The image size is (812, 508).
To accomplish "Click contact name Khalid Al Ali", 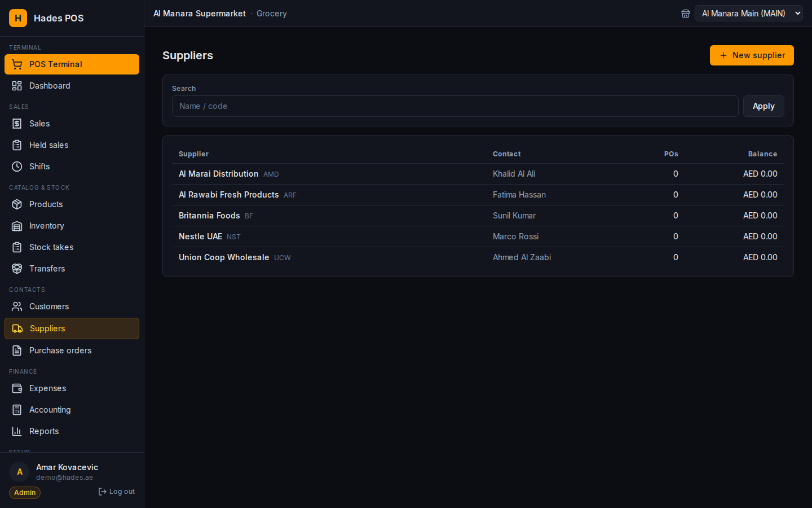I will [514, 174].
